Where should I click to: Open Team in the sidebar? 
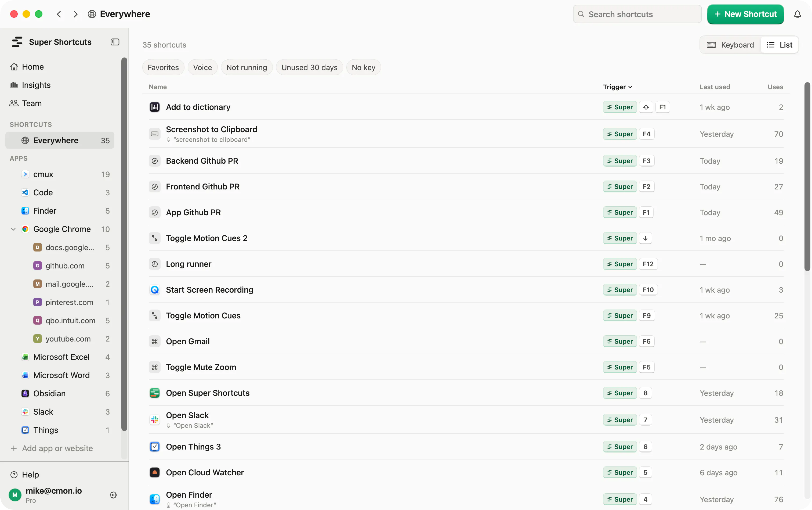tap(60, 103)
